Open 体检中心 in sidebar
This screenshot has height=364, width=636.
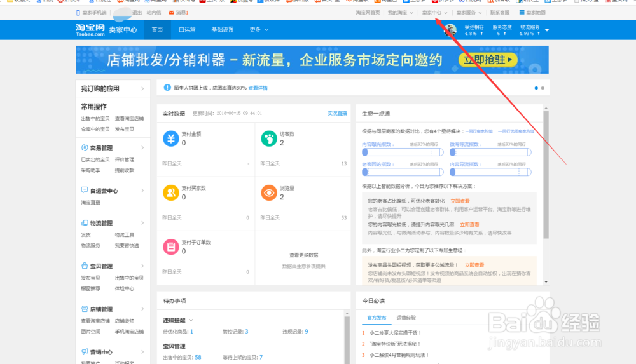click(x=125, y=288)
